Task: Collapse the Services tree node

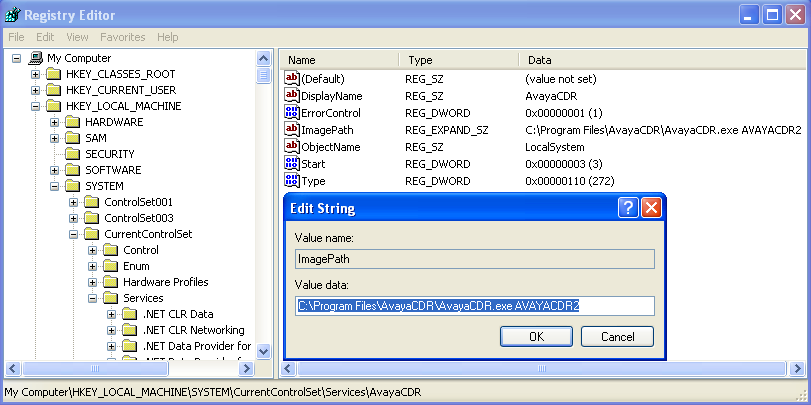Action: 93,298
